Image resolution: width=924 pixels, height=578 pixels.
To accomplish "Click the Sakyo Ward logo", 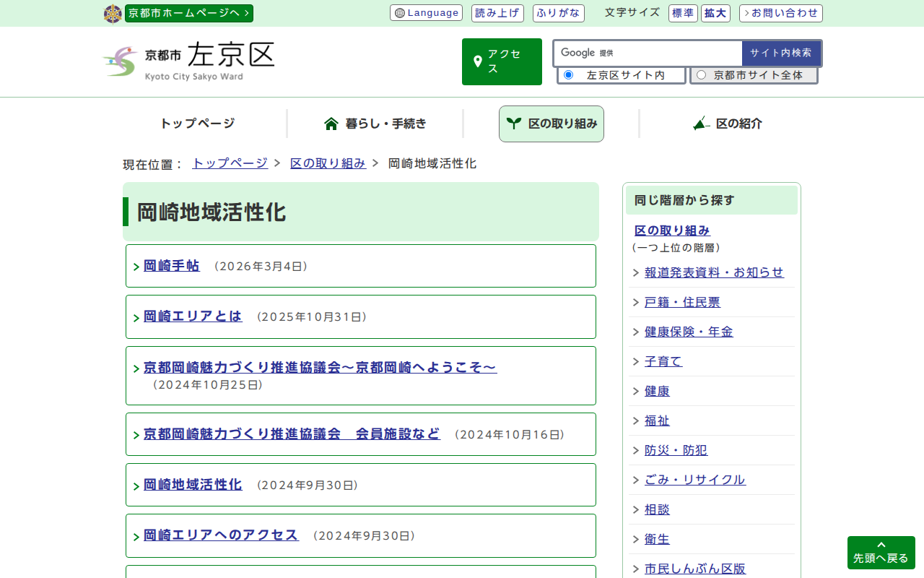I will [188, 61].
